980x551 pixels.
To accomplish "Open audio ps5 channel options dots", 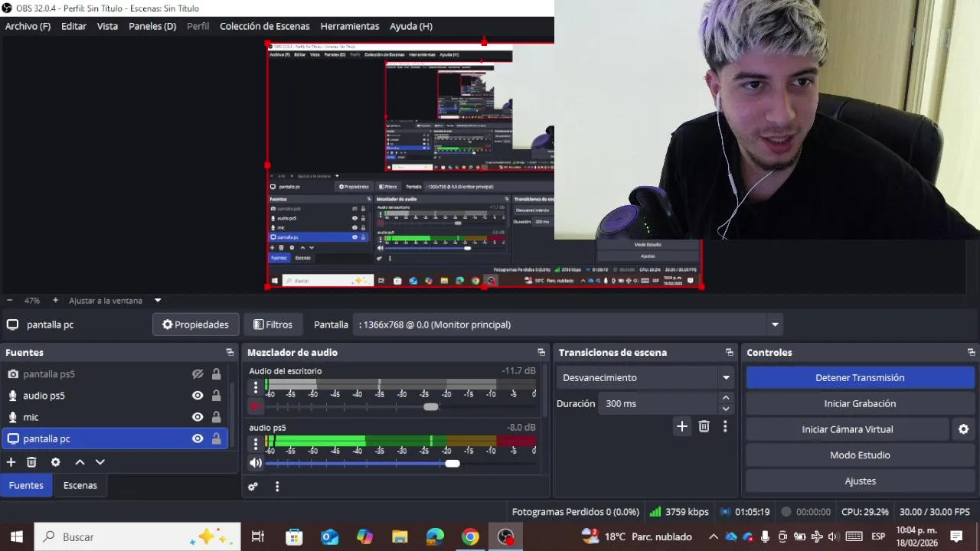I will tap(256, 444).
